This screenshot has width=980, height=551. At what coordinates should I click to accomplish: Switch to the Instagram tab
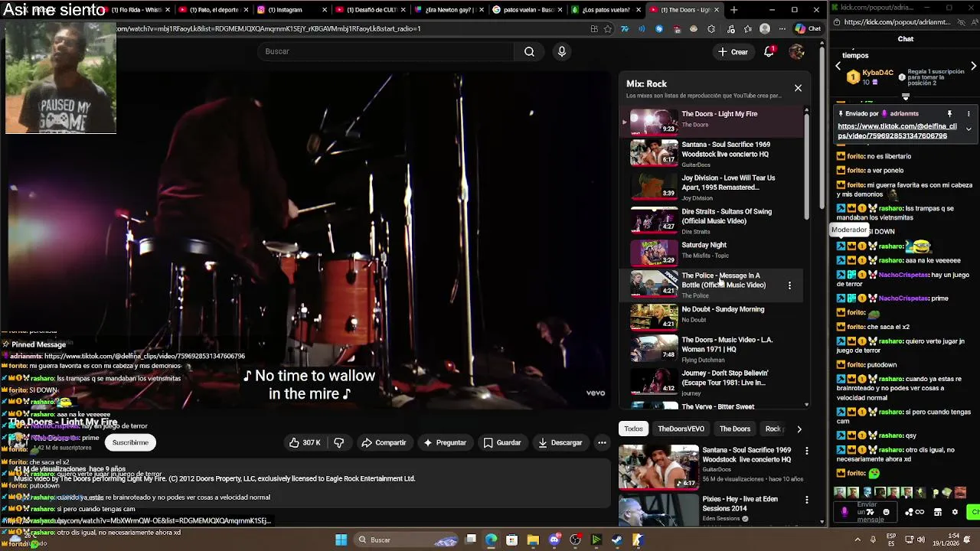click(x=291, y=10)
